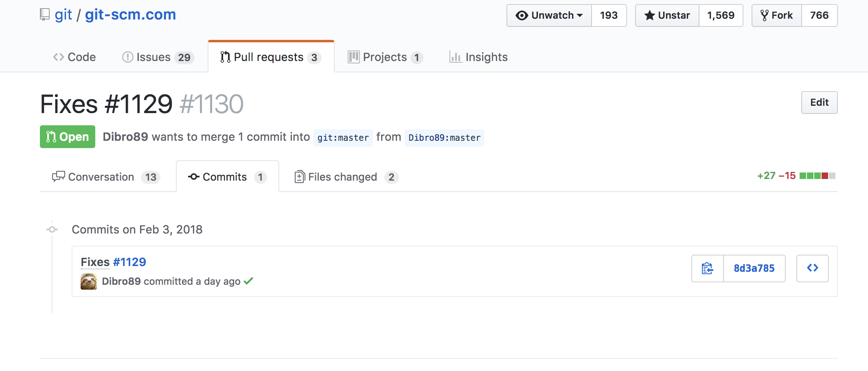Click the #1130 pull request number

[212, 104]
